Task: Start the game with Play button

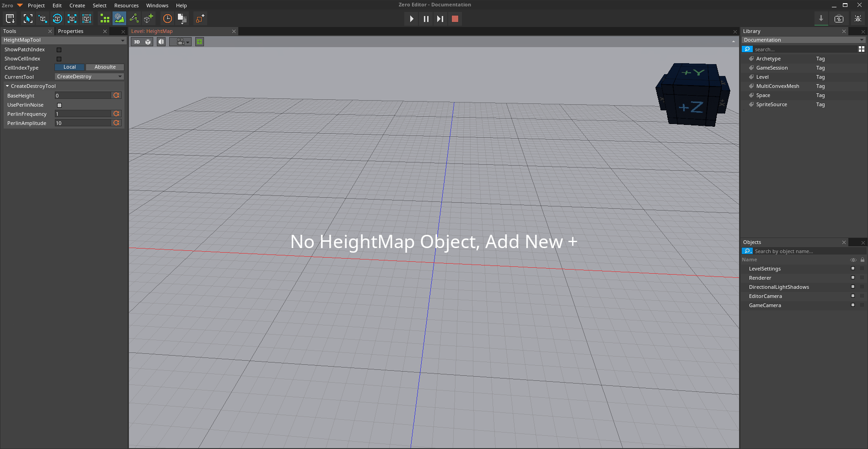Action: tap(412, 19)
